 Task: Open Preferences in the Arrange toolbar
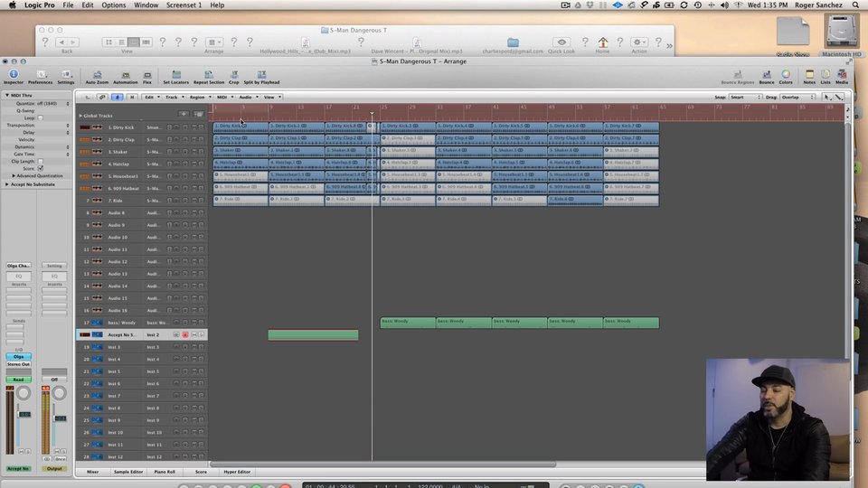[x=41, y=75]
